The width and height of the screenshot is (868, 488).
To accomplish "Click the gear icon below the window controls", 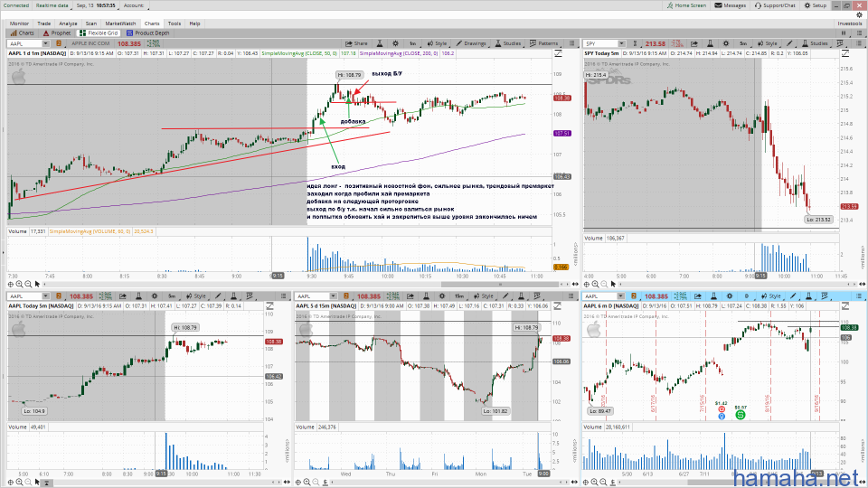I will pyautogui.click(x=859, y=15).
